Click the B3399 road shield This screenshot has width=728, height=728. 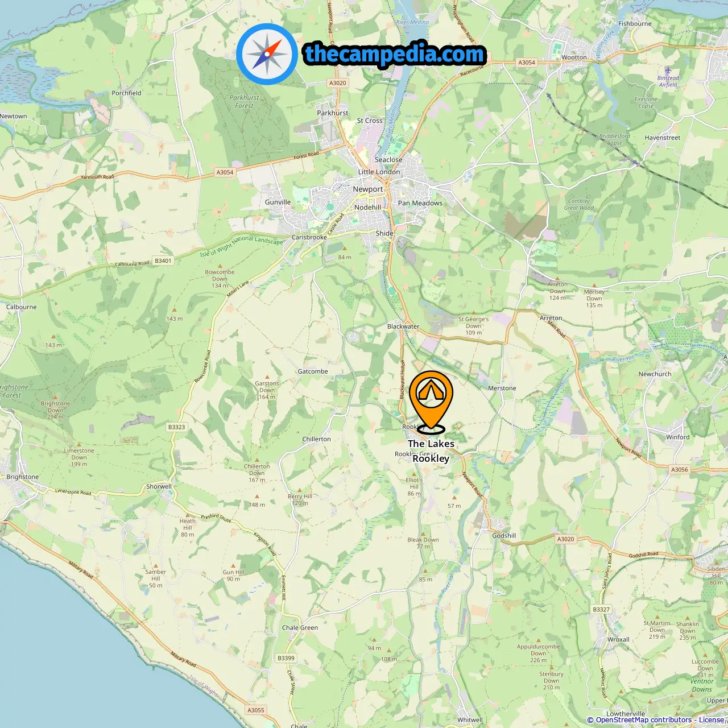pyautogui.click(x=286, y=658)
